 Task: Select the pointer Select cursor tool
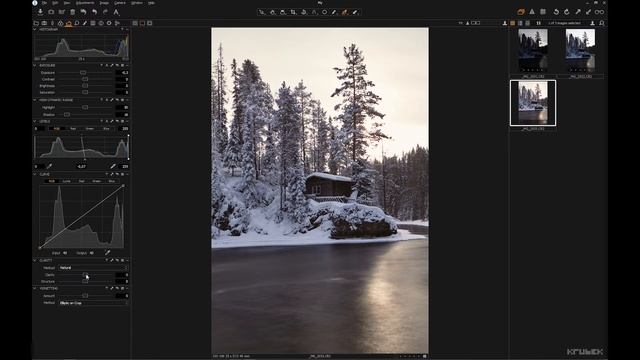pos(262,12)
